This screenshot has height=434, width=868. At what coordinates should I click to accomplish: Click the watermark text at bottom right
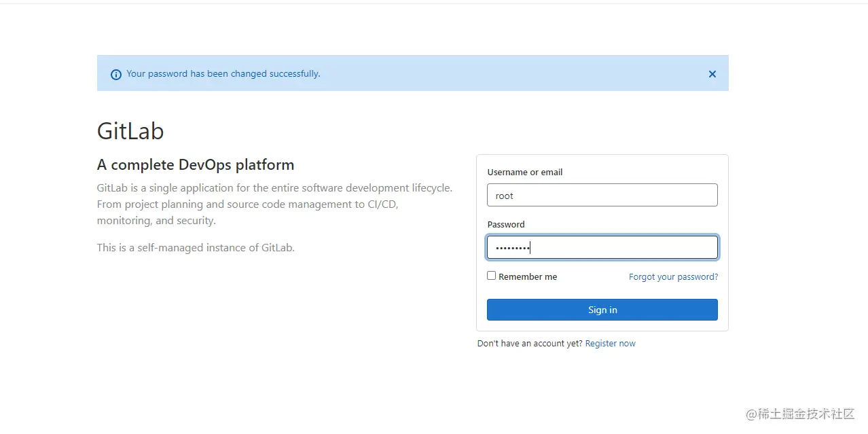tap(800, 414)
